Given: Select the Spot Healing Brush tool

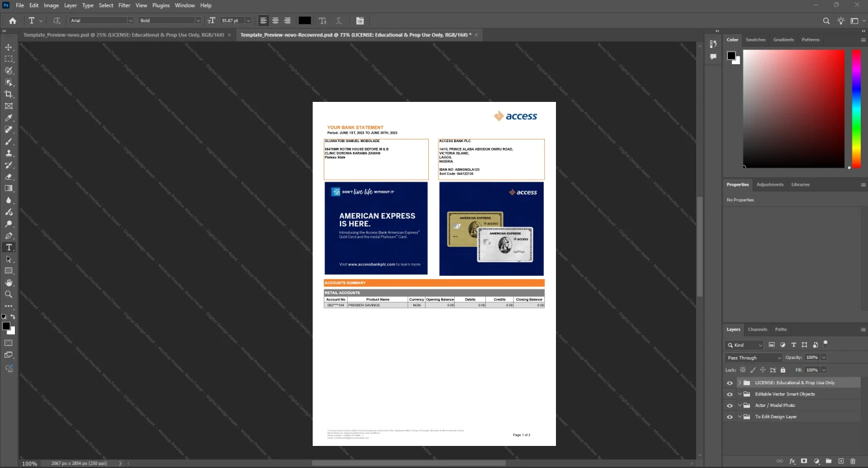Looking at the screenshot, I should (8, 130).
